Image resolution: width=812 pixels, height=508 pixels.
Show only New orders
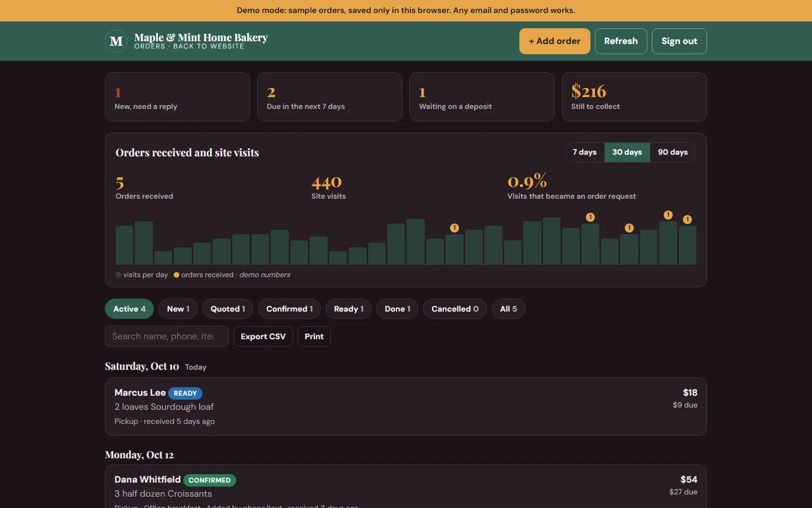[x=178, y=309]
